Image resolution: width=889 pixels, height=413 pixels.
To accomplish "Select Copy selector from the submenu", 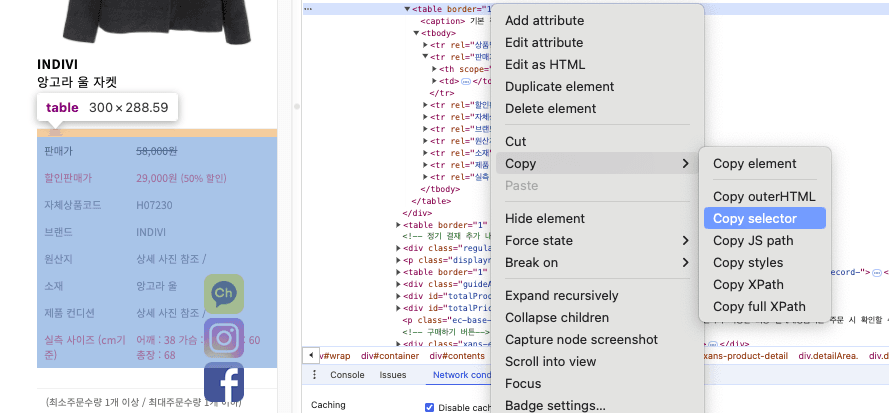I will point(755,218).
